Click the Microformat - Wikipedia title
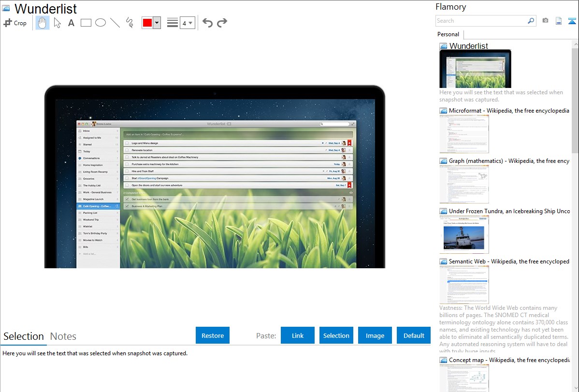 pyautogui.click(x=509, y=111)
